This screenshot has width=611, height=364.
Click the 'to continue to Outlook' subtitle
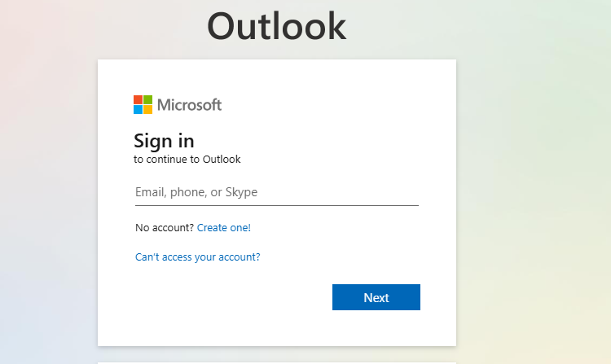(187, 160)
